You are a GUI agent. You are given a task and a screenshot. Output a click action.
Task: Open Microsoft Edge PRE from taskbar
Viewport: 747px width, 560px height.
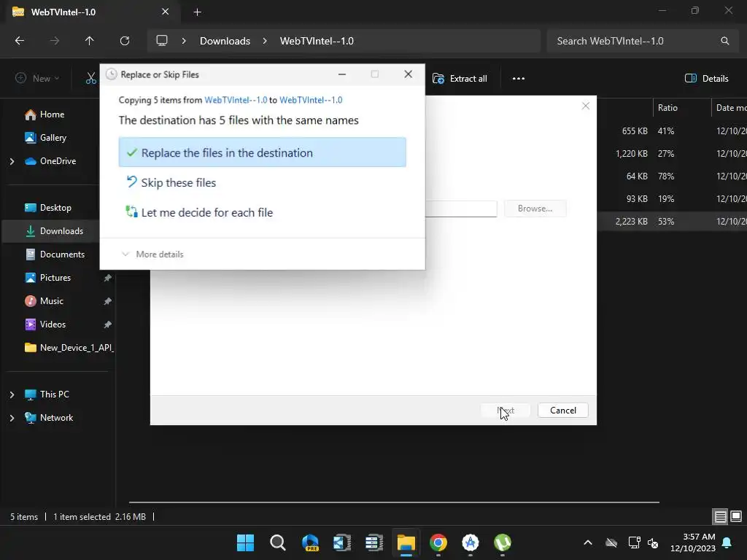click(x=310, y=542)
